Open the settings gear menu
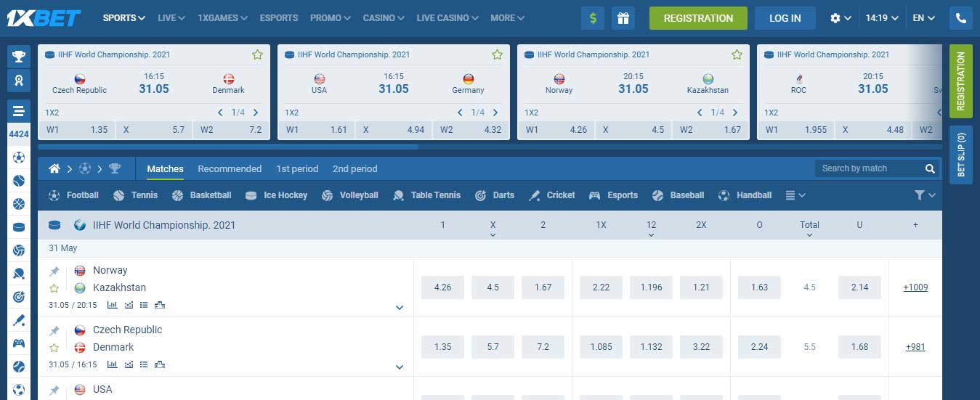 [841, 18]
